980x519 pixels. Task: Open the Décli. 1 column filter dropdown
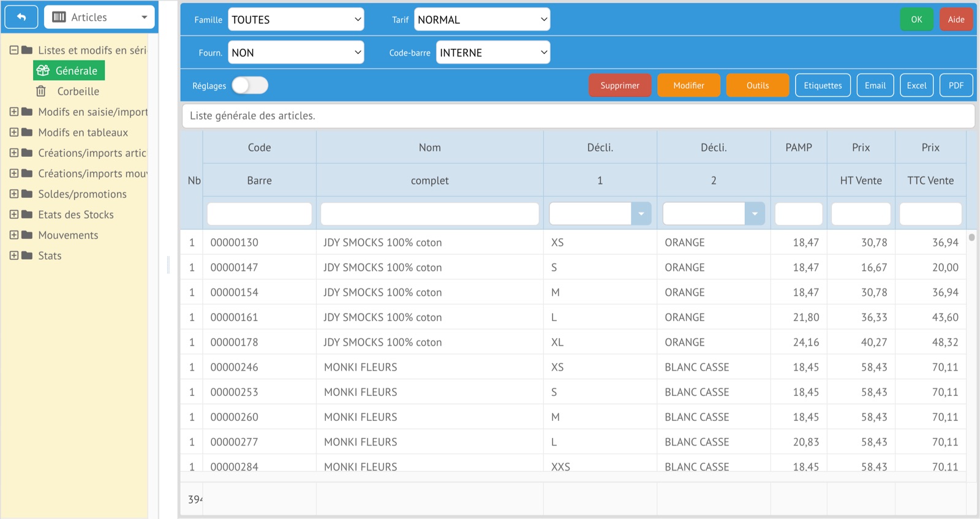tap(641, 214)
